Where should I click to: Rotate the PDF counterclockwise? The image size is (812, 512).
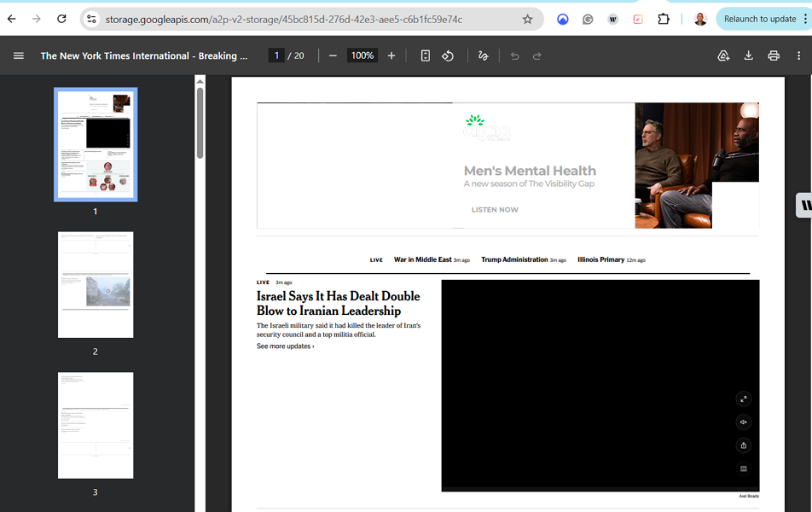[448, 56]
